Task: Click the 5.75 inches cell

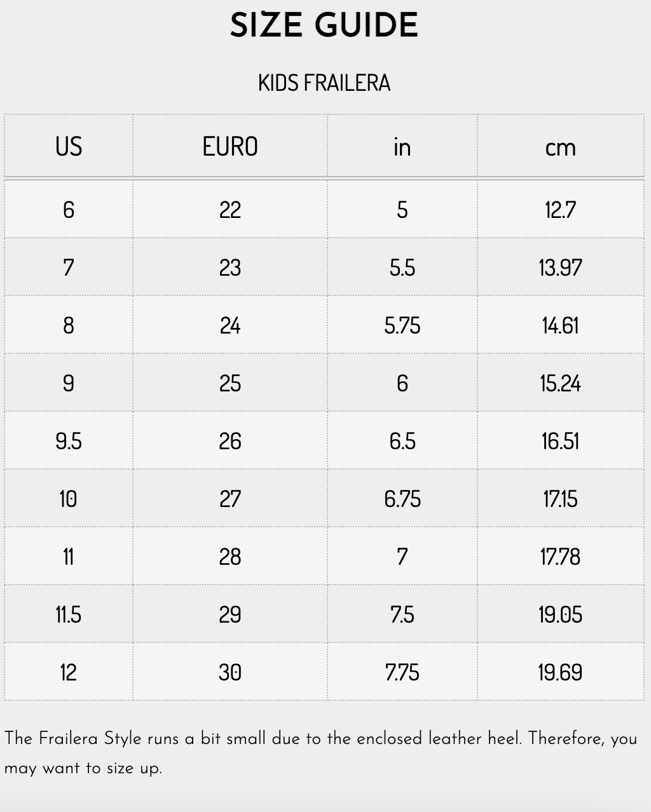Action: 402,325
